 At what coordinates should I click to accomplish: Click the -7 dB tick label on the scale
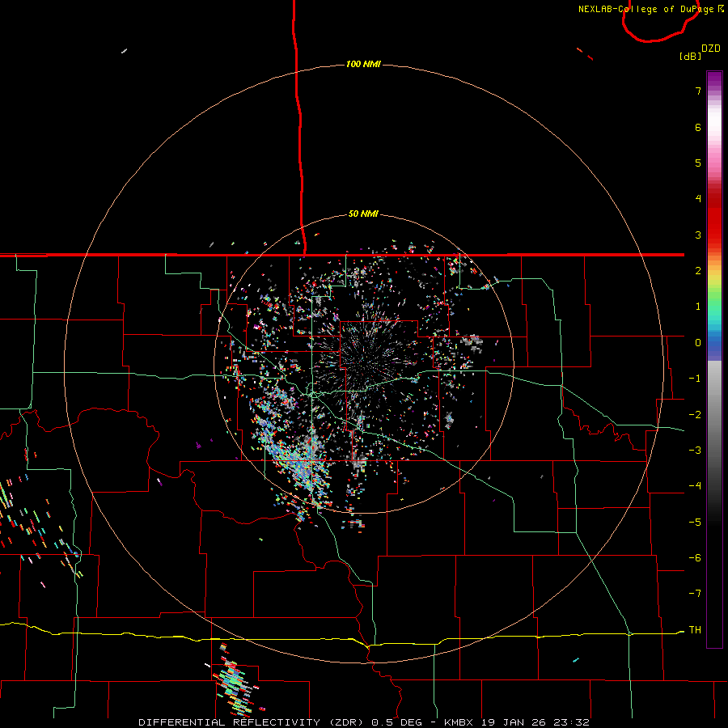pos(695,594)
